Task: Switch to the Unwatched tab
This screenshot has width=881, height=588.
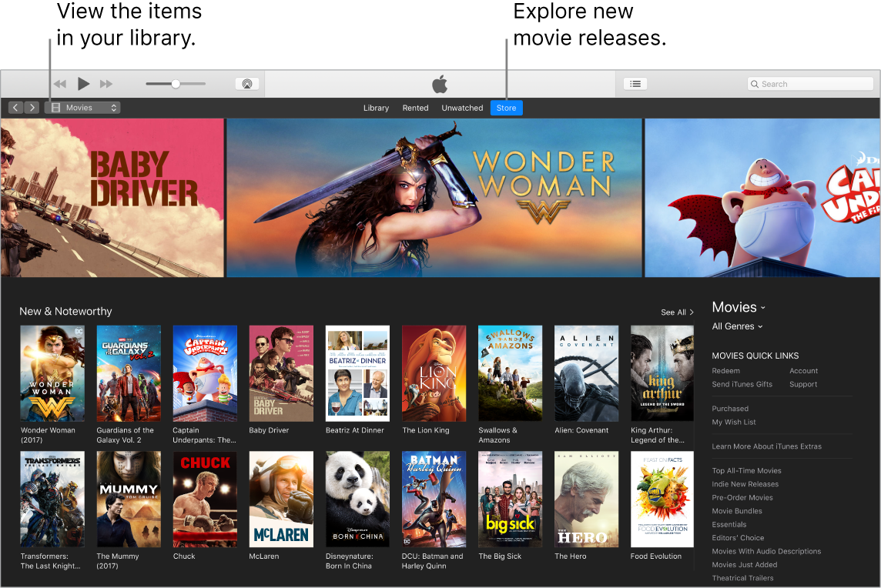Action: (462, 108)
